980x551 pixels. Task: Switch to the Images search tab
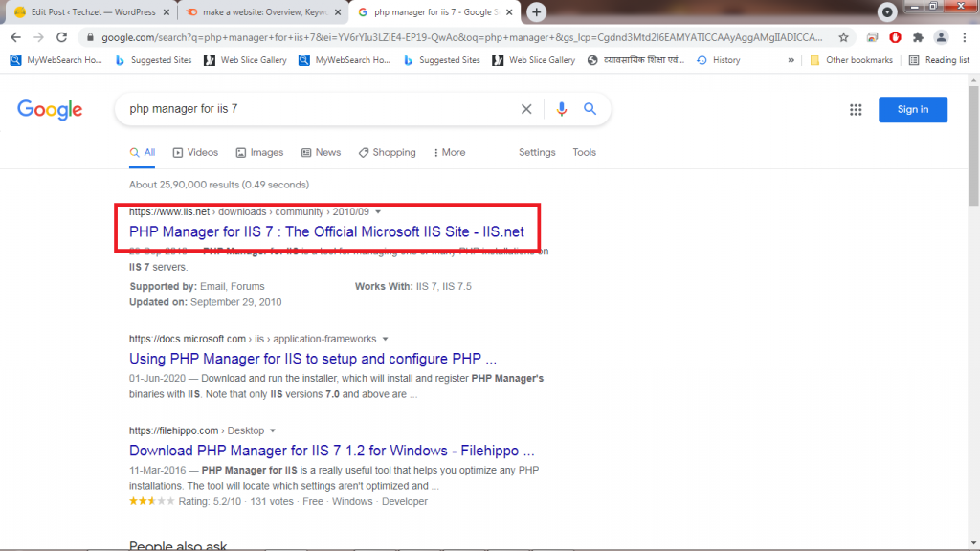click(259, 152)
